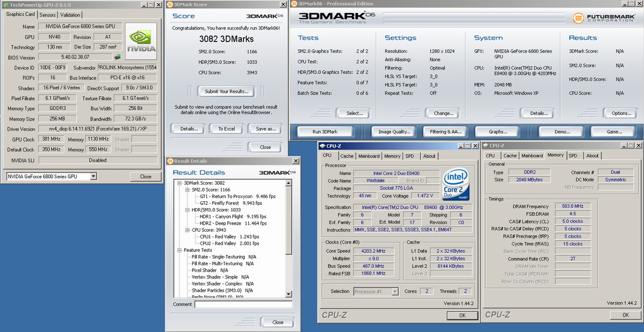
Task: Switch to the Sensors tab in GPU-Z
Action: point(48,15)
